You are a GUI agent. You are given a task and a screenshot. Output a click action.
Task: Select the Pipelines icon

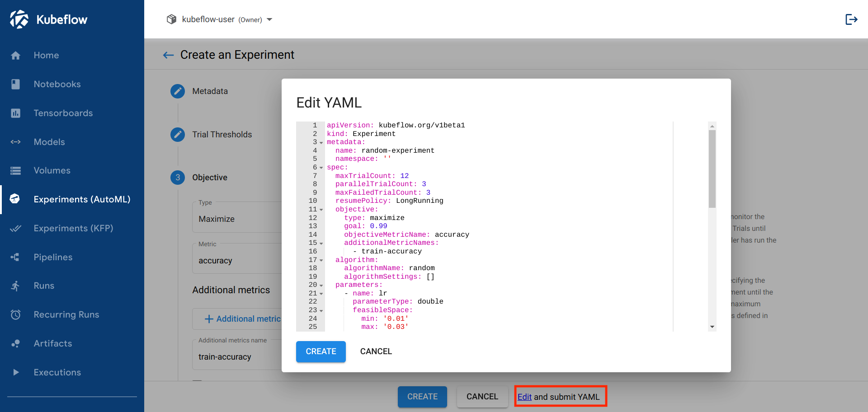point(15,257)
